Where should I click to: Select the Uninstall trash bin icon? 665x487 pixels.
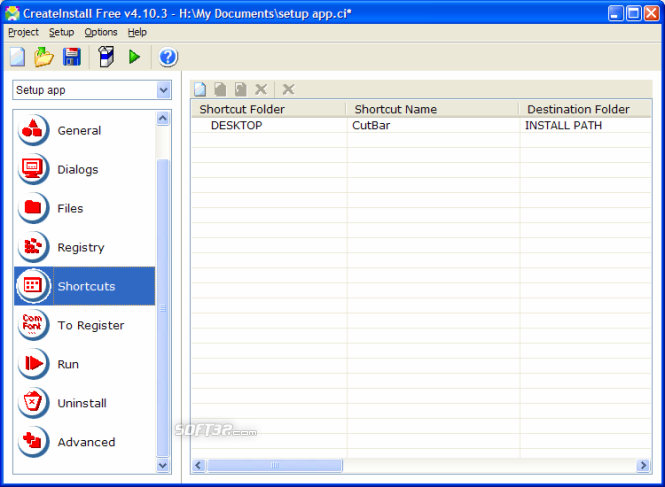[x=33, y=403]
